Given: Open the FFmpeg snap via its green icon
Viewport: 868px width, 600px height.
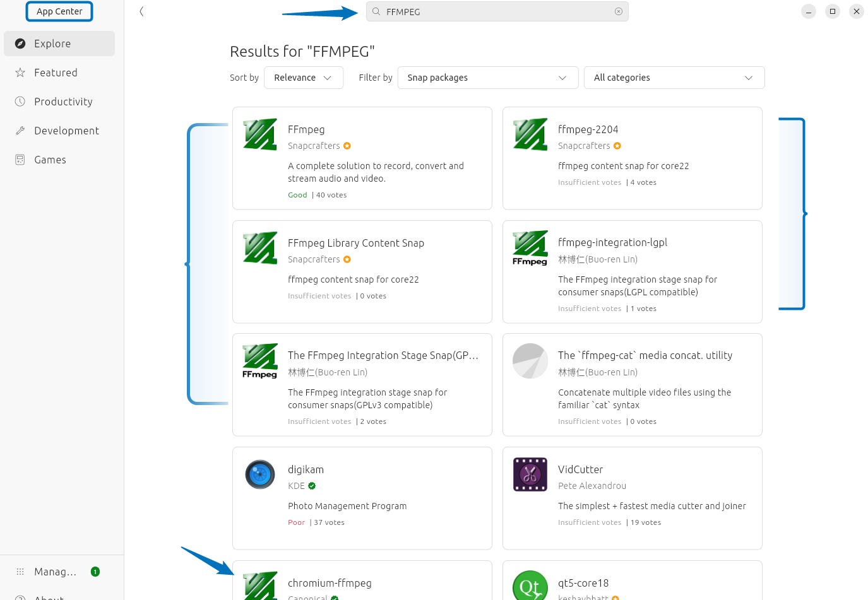Looking at the screenshot, I should 259,134.
